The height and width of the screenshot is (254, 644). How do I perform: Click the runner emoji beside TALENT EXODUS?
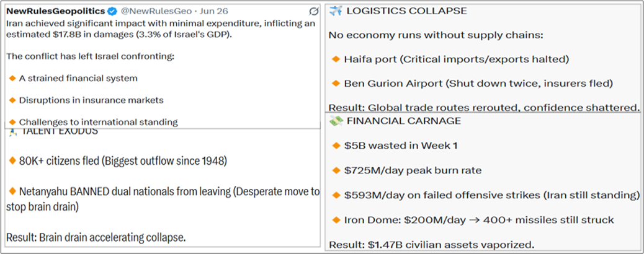[x=12, y=131]
